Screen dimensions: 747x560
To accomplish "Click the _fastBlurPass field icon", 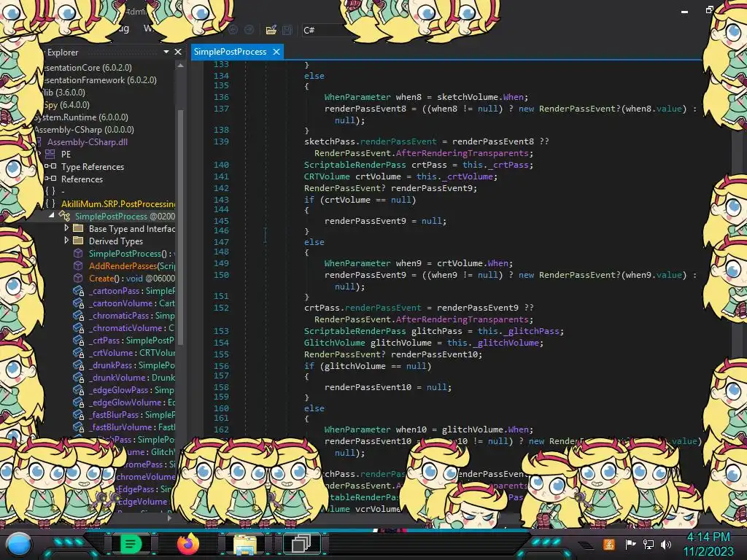I will click(79, 415).
